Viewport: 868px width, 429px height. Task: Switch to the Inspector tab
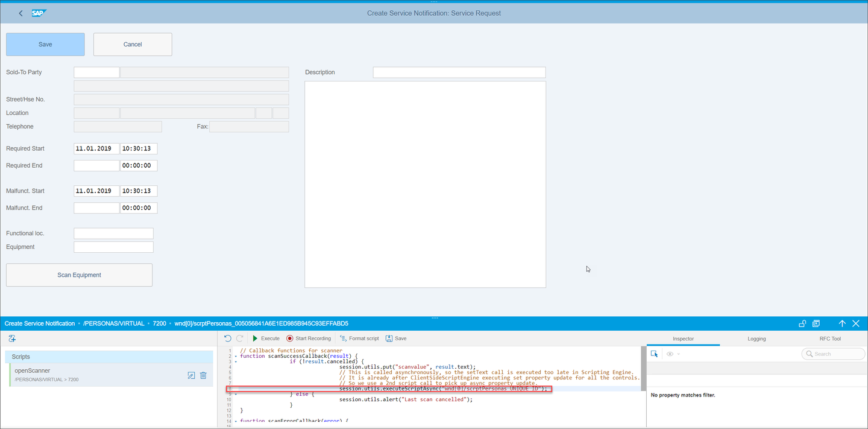coord(684,338)
